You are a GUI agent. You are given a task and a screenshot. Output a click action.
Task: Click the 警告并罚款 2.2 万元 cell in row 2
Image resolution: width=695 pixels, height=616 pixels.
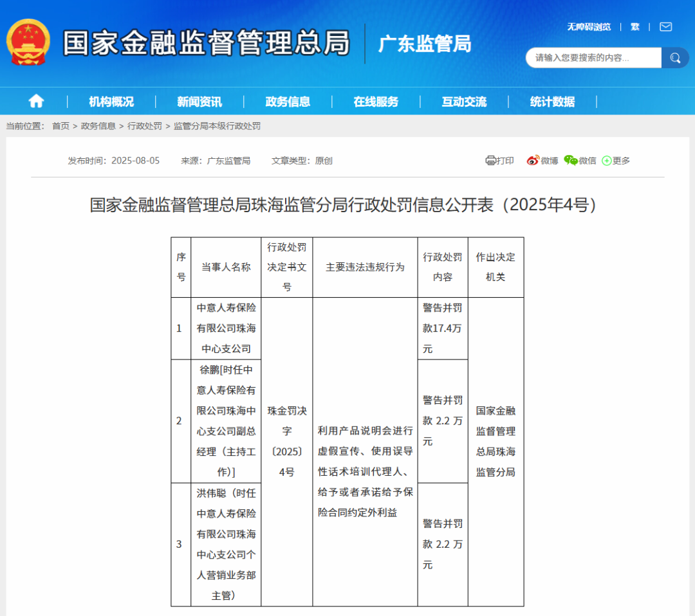pos(443,421)
